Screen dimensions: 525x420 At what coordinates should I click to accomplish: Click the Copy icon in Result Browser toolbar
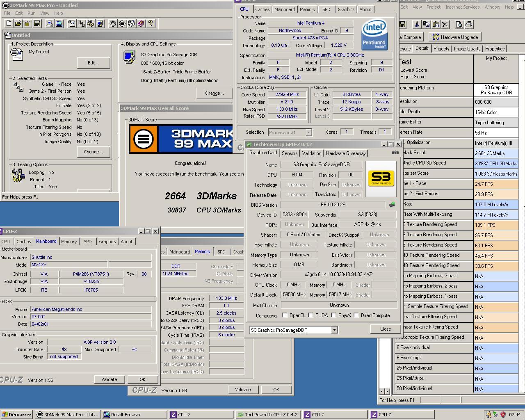426,25
